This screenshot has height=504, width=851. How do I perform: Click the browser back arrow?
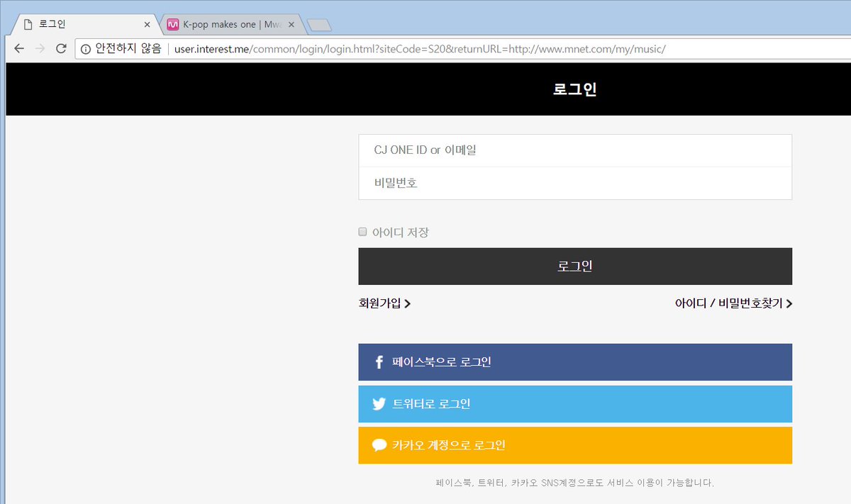pos(19,48)
